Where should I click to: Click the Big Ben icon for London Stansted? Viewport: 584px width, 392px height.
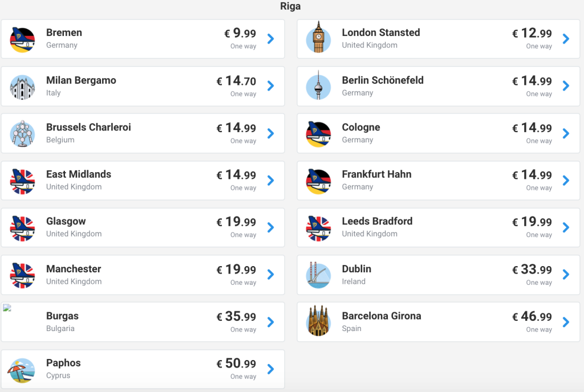click(x=318, y=38)
